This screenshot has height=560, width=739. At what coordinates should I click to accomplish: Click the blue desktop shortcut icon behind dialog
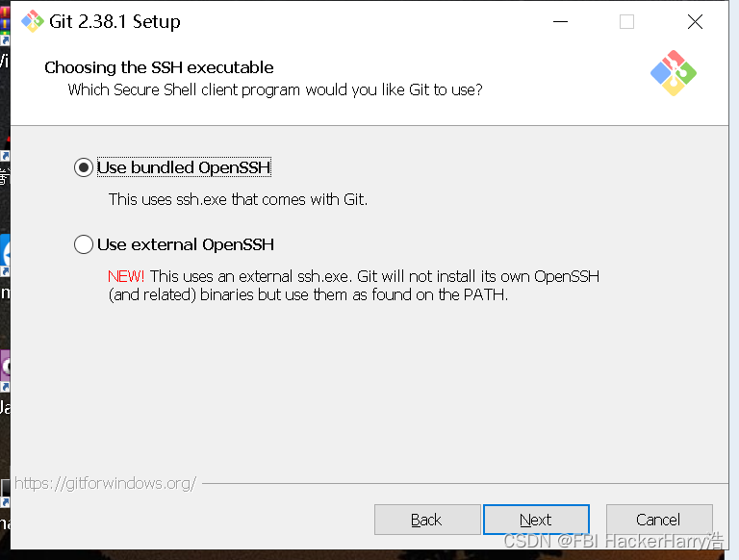tap(5, 255)
